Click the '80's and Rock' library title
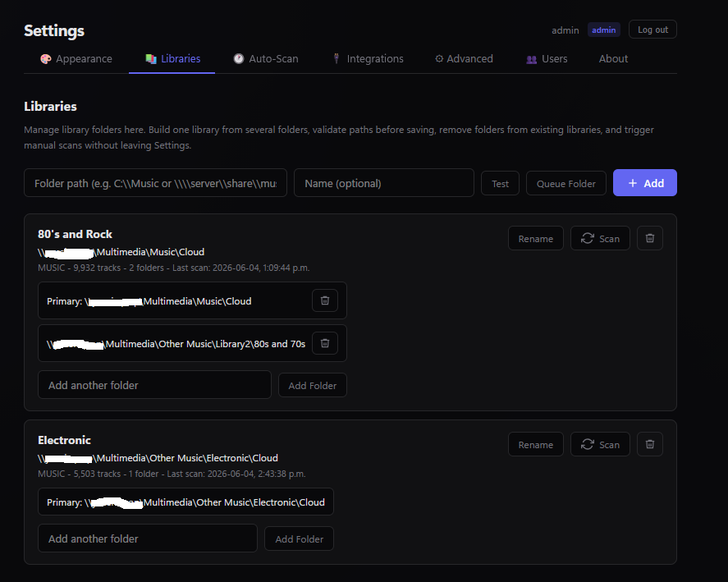Screen dimensions: 728x582 [75, 234]
